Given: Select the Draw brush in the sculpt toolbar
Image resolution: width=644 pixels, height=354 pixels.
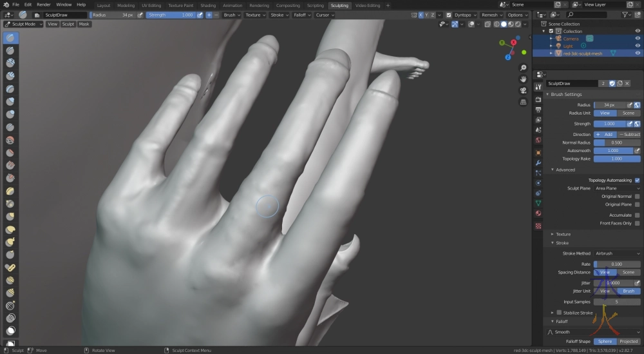Looking at the screenshot, I should [11, 37].
